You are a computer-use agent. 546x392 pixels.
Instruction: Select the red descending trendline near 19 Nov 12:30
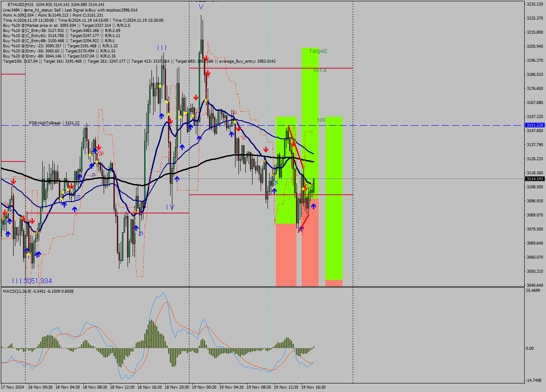tap(296, 147)
